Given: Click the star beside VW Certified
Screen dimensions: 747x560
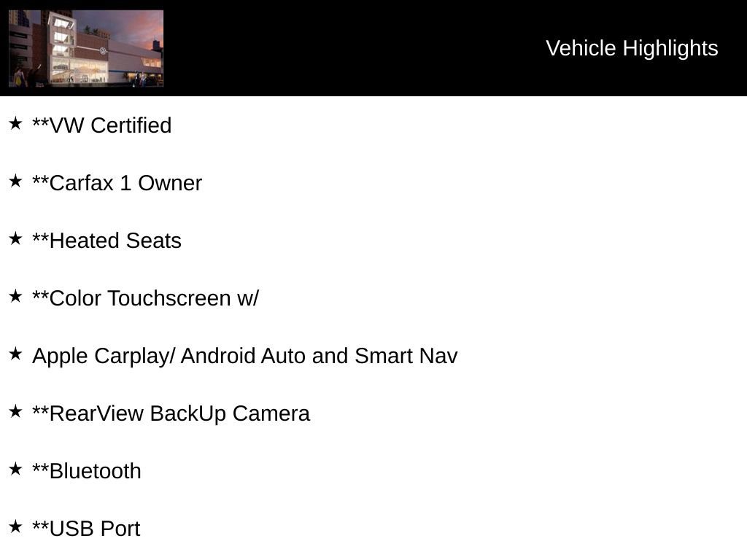Looking at the screenshot, I should click(x=15, y=123).
